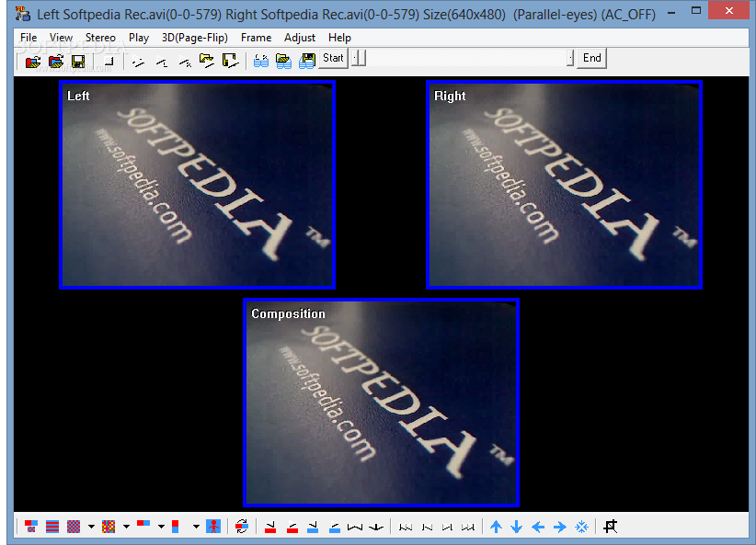Click the floppy with 3D glasses icon
Screen dimensions: 756x545
tap(306, 62)
